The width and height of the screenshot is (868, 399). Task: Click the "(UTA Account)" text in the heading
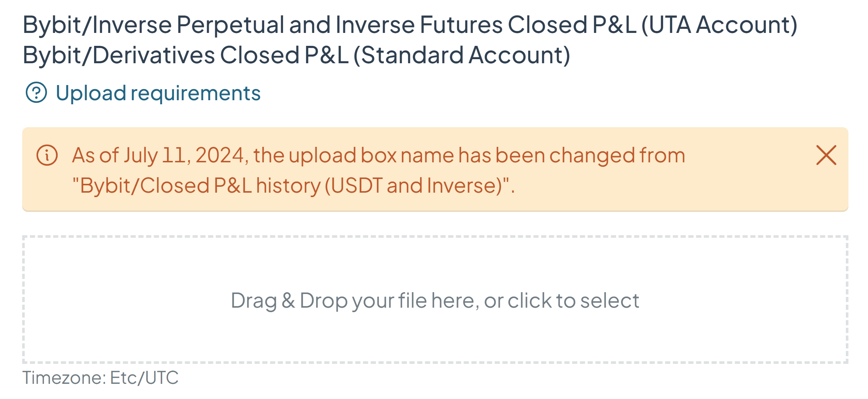[x=719, y=25]
